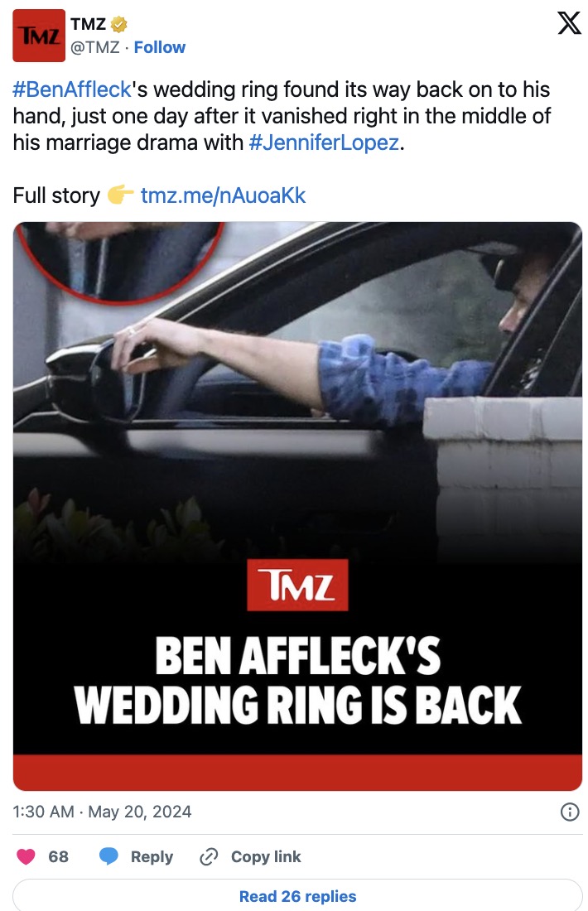Click the Reply text button
588x911 pixels.
tap(152, 856)
